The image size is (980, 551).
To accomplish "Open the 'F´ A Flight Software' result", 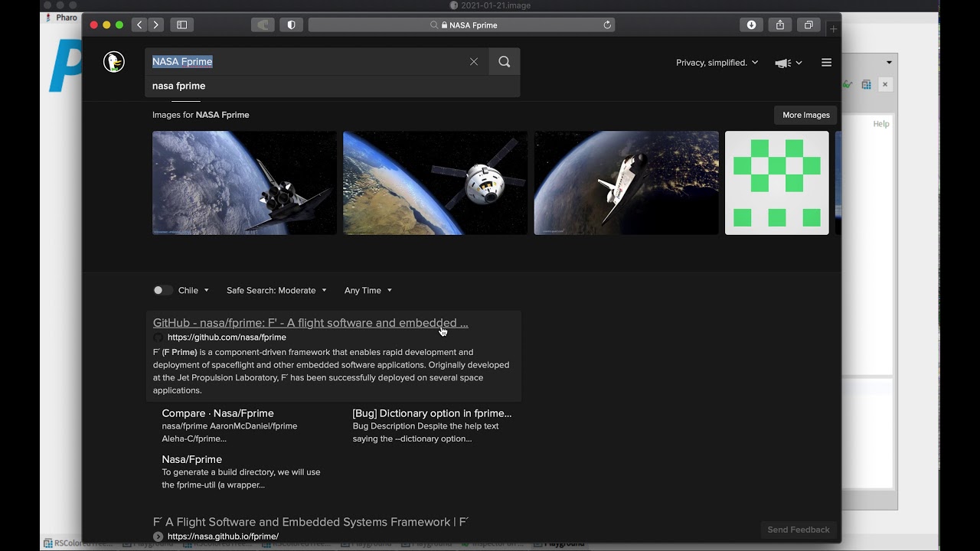I will pos(310,522).
